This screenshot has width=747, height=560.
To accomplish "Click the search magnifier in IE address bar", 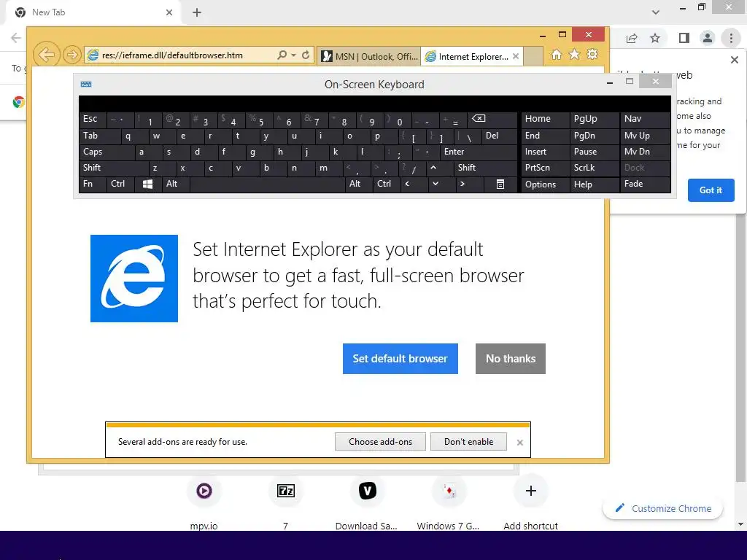I will [282, 55].
